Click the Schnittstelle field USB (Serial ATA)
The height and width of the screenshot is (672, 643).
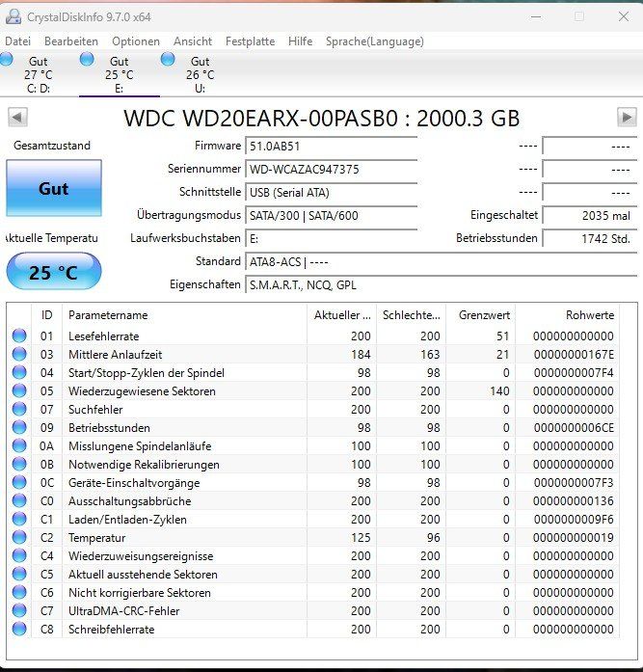click(x=331, y=193)
